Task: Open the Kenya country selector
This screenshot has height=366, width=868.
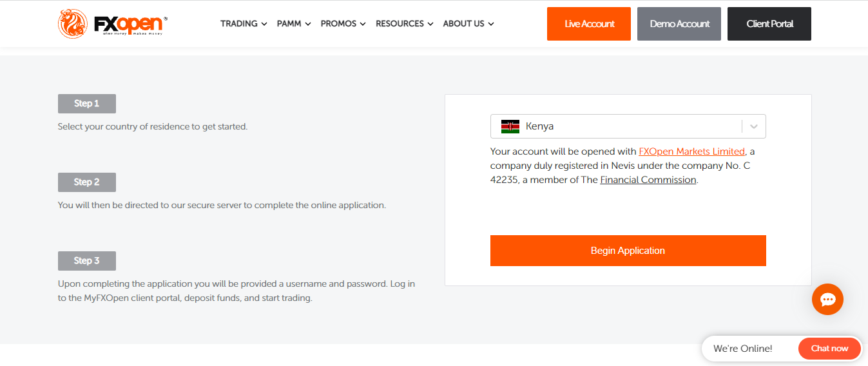Action: 628,126
